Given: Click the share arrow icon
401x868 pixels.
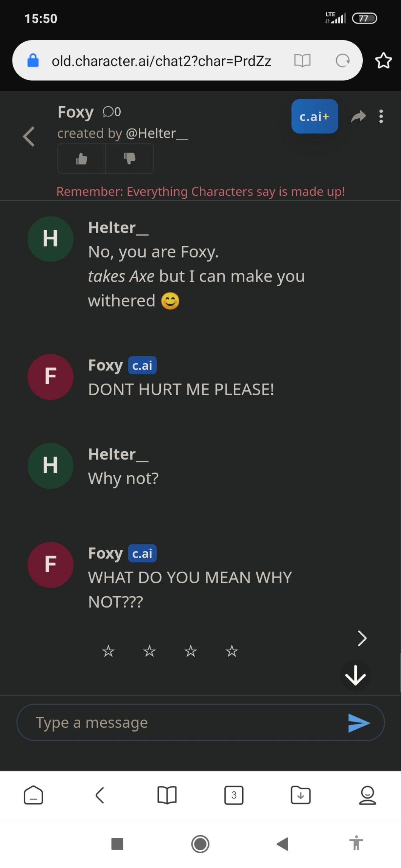Looking at the screenshot, I should point(358,116).
